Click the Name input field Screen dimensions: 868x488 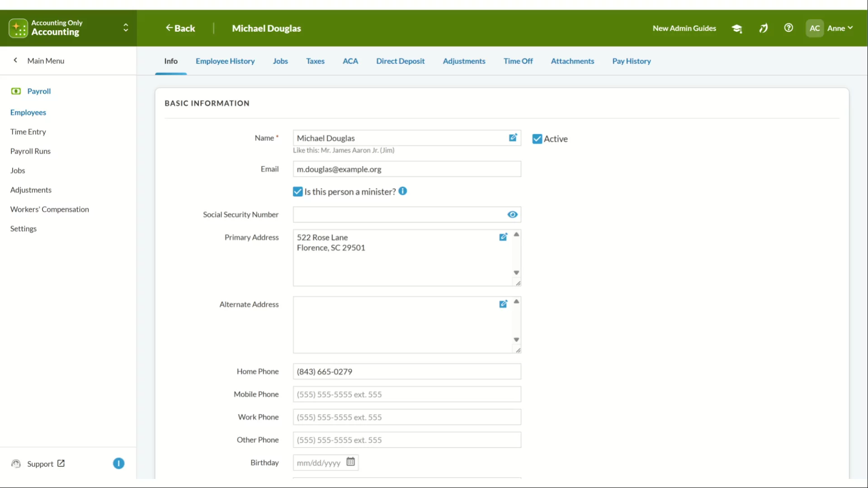click(407, 138)
